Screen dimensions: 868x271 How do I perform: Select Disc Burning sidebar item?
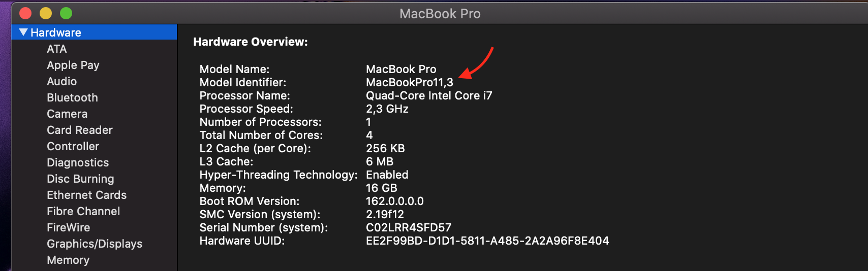pos(80,179)
